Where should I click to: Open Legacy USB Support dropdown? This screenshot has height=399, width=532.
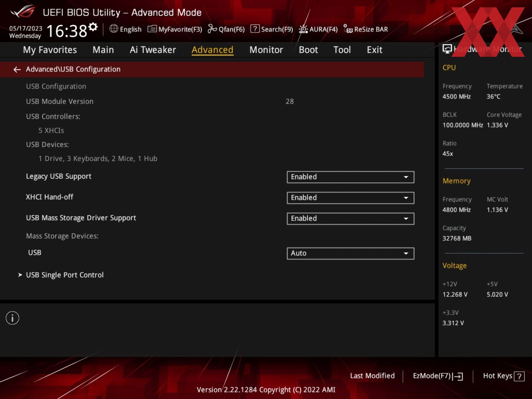[x=350, y=177]
